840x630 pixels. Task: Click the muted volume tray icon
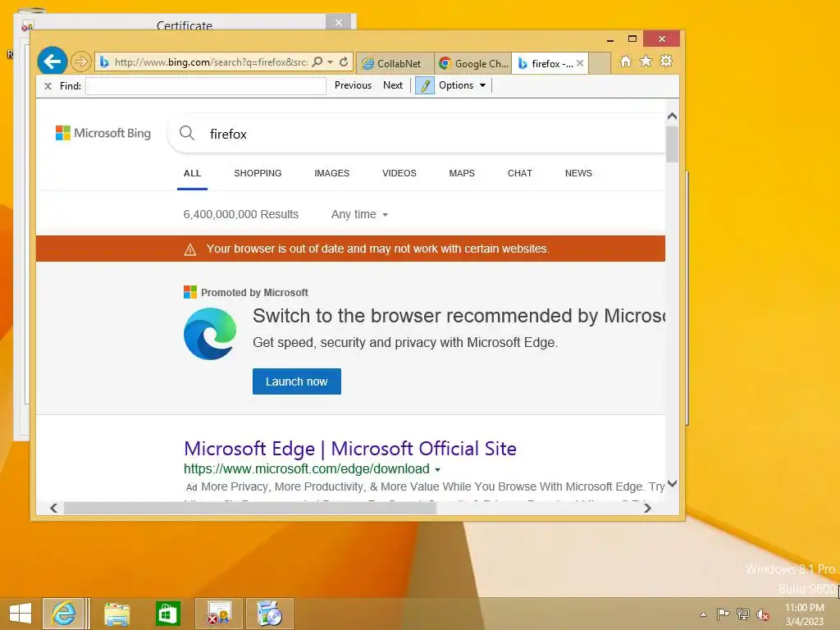coord(762,614)
